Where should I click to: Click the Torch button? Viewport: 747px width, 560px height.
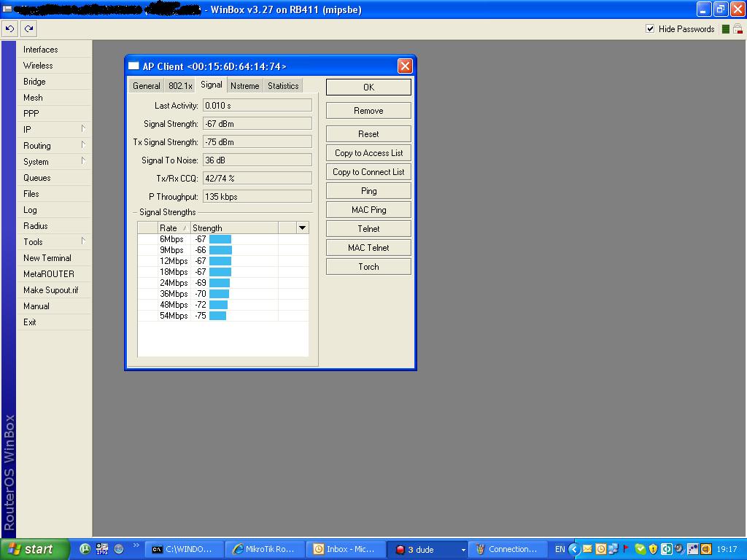[368, 267]
